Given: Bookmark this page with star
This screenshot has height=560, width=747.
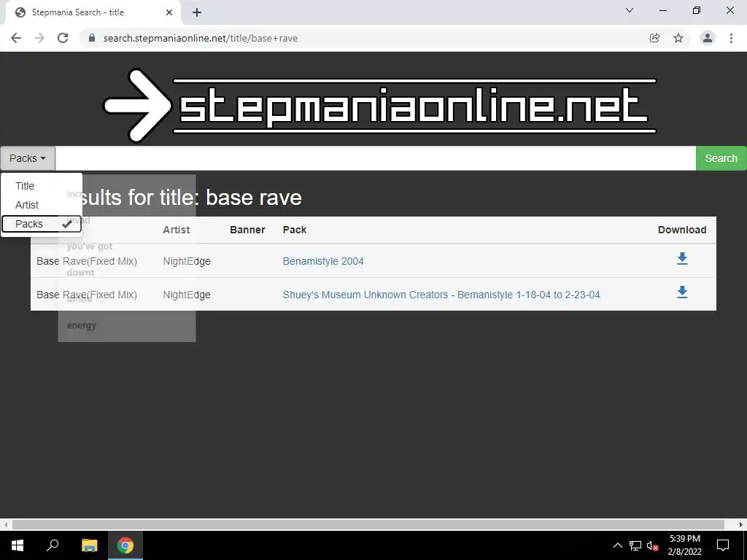Looking at the screenshot, I should click(x=678, y=38).
